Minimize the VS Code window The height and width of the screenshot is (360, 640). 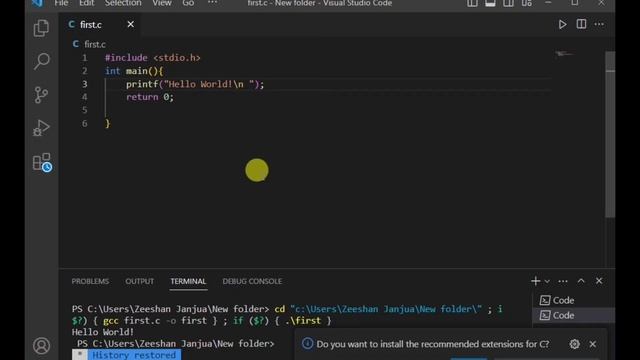click(x=548, y=3)
